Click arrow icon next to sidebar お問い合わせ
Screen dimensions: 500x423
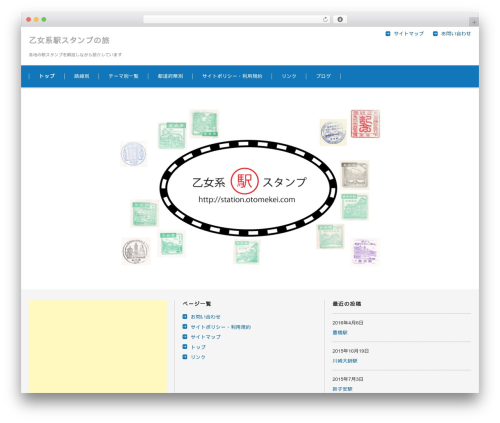pyautogui.click(x=185, y=316)
